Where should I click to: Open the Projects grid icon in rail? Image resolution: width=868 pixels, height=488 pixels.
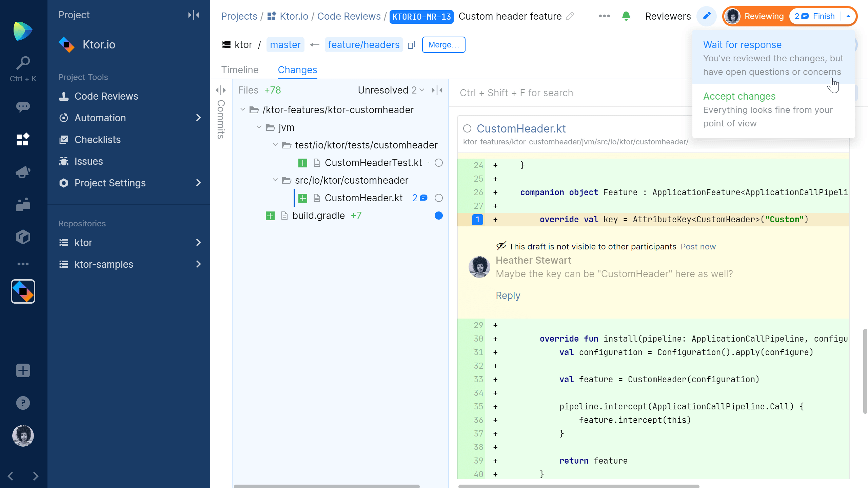(x=23, y=139)
